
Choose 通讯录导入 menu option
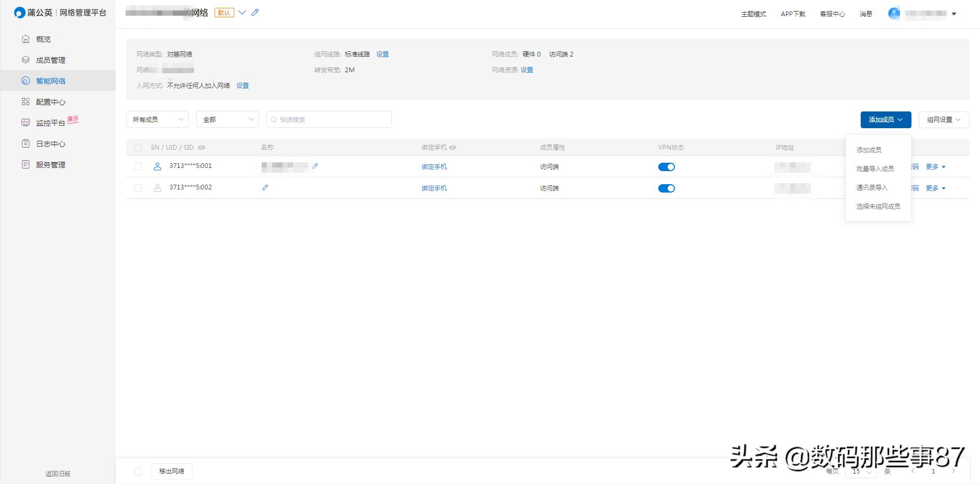pos(872,188)
